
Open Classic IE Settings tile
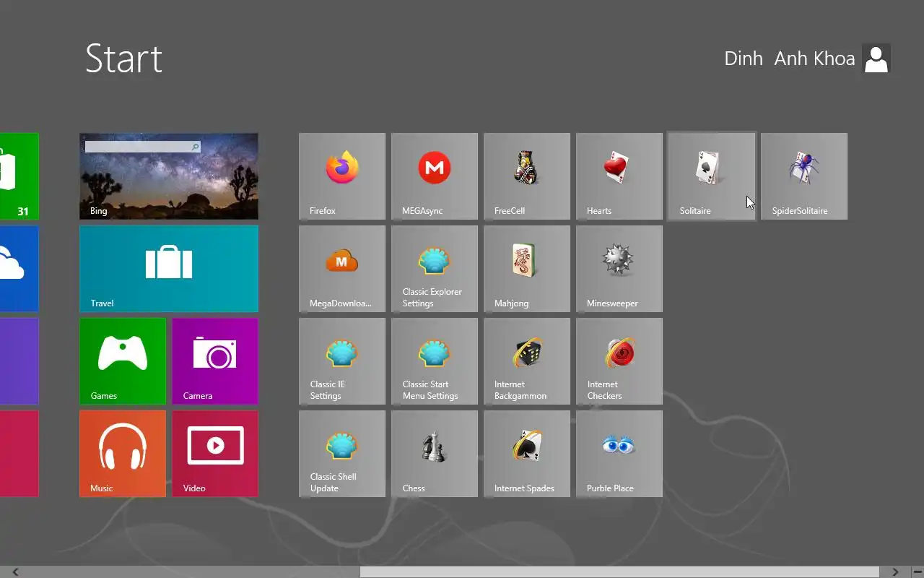coord(342,361)
